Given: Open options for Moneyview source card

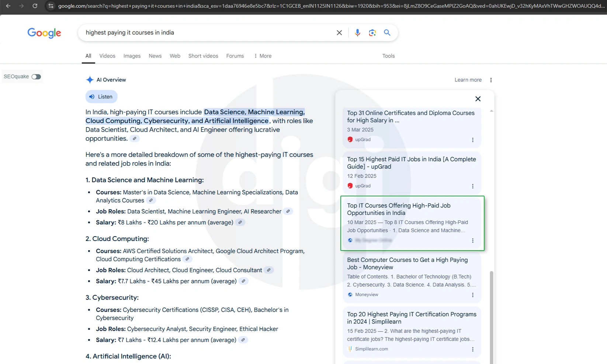Looking at the screenshot, I should (473, 295).
